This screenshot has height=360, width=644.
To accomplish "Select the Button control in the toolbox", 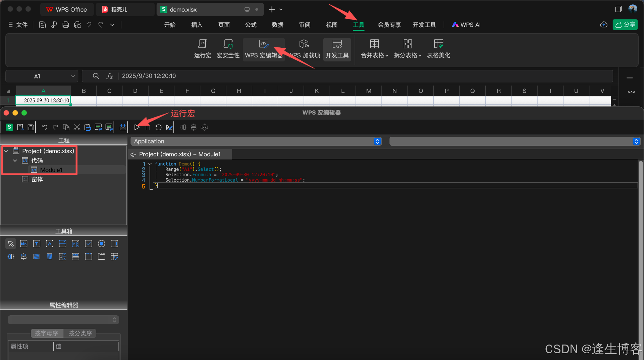I will [x=23, y=243].
